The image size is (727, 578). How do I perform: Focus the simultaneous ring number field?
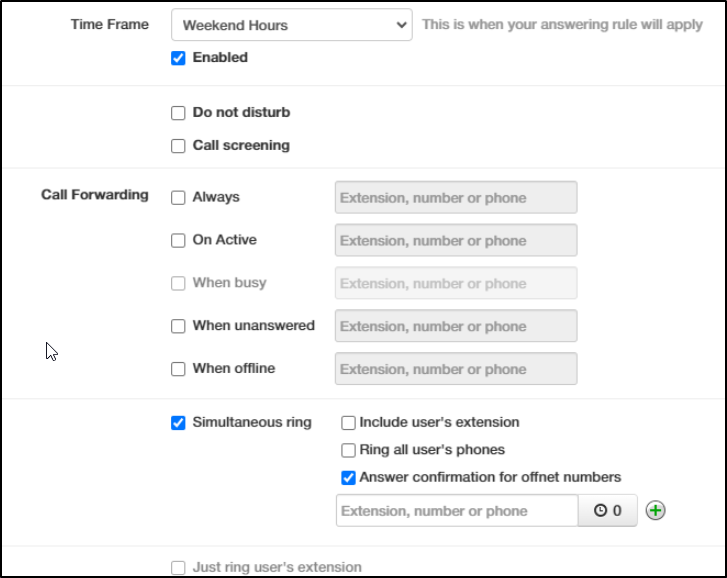pyautogui.click(x=457, y=511)
